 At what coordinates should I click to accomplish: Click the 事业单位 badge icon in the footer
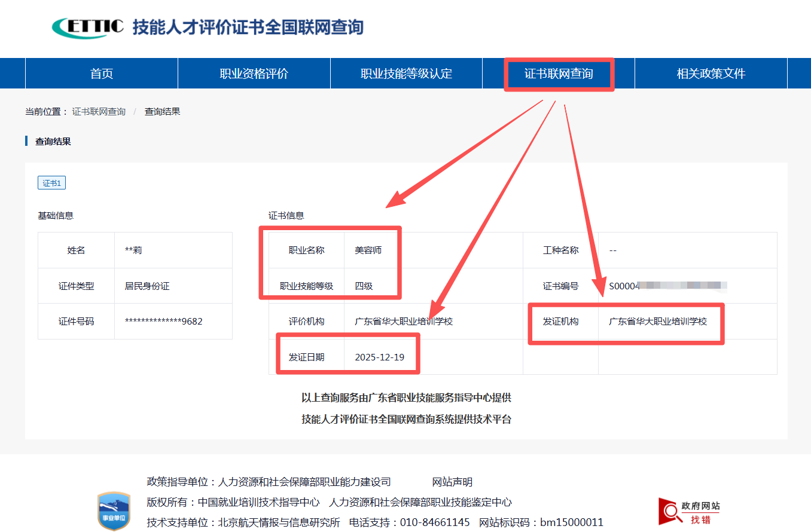click(x=114, y=512)
